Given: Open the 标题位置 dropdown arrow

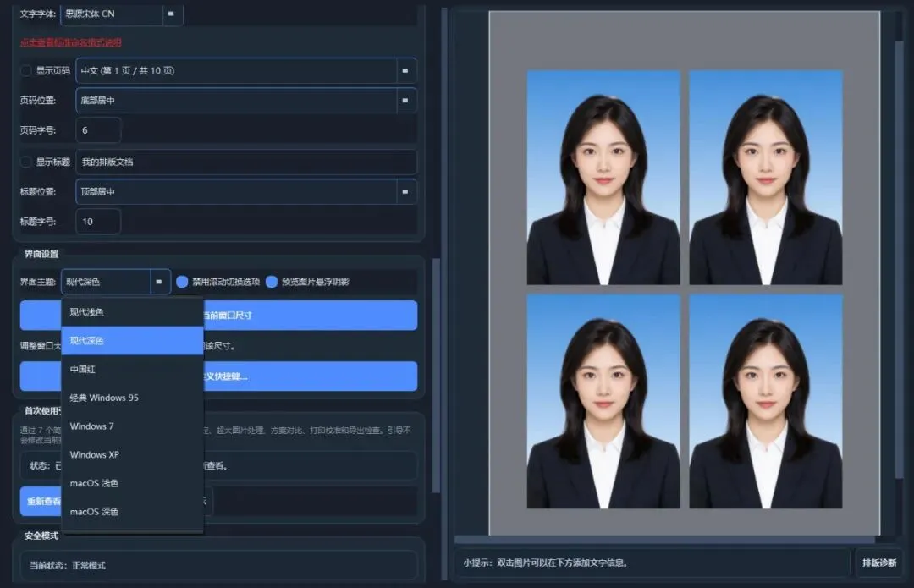Looking at the screenshot, I should coord(405,192).
